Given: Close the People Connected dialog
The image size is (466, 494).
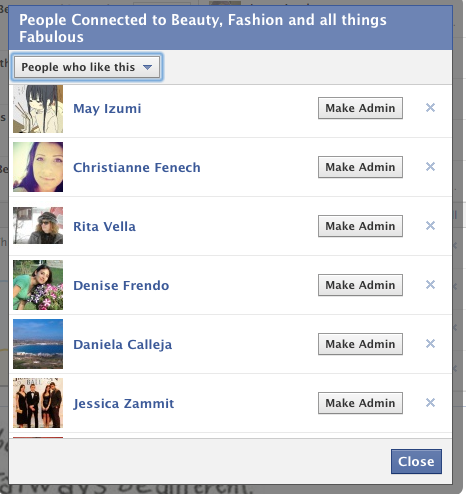Looking at the screenshot, I should point(416,461).
